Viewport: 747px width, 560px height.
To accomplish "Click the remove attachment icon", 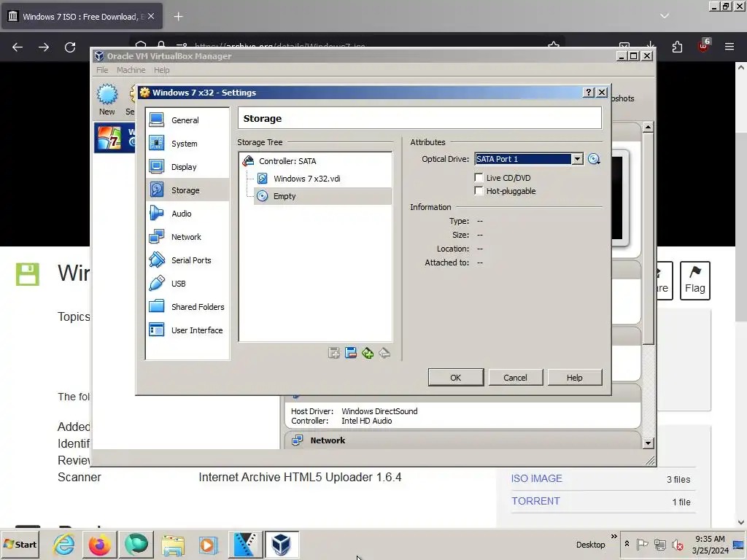I will [384, 353].
